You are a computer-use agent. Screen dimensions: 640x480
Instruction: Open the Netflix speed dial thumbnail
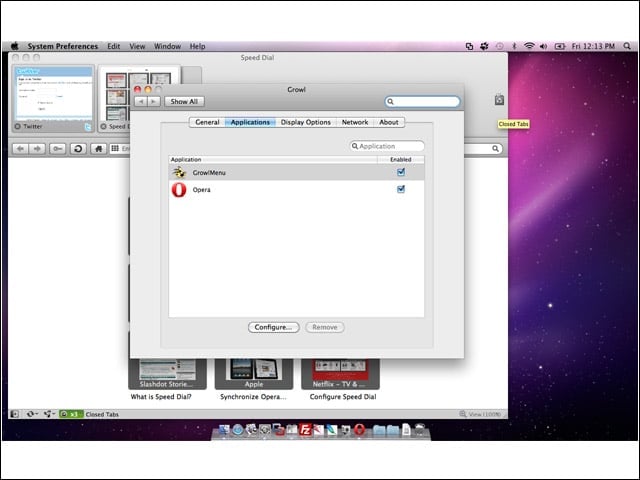tap(340, 374)
